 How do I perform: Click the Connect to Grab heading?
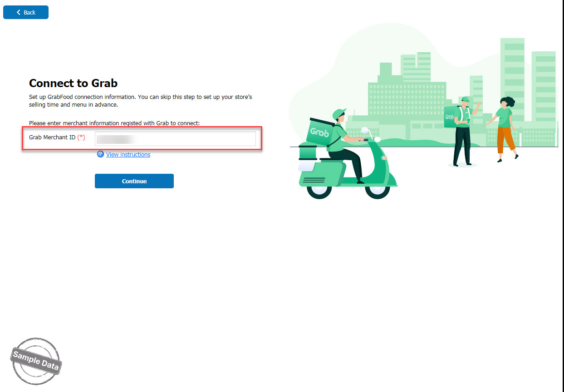73,83
